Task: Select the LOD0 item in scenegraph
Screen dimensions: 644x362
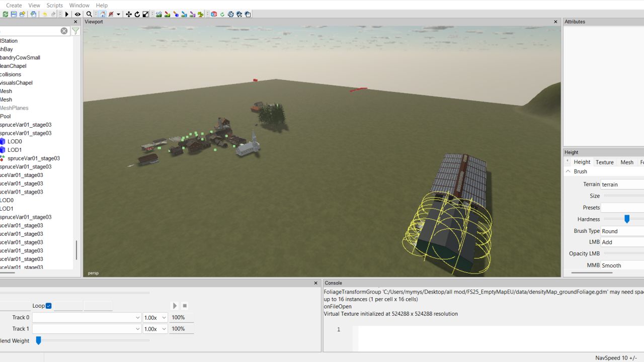Action: click(15, 142)
